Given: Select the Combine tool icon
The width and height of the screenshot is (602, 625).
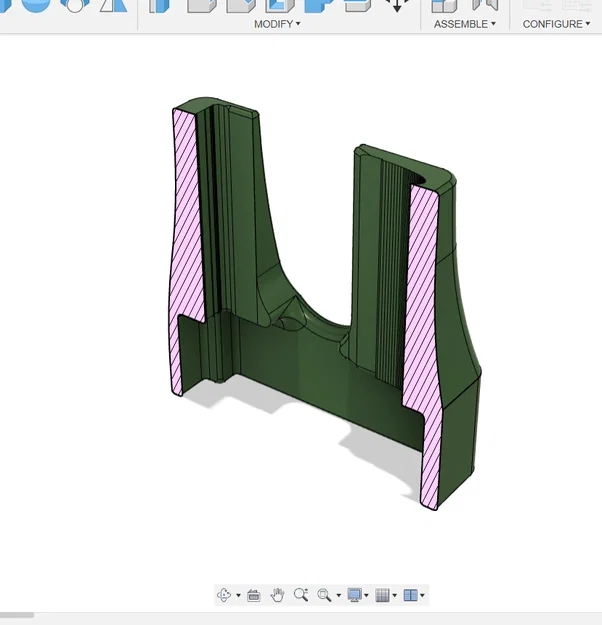Looking at the screenshot, I should pyautogui.click(x=319, y=6).
